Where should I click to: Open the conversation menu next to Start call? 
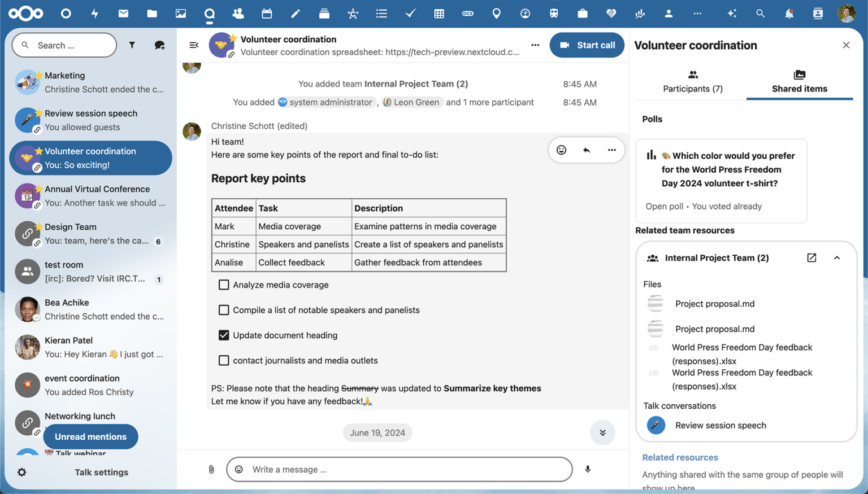tap(534, 45)
